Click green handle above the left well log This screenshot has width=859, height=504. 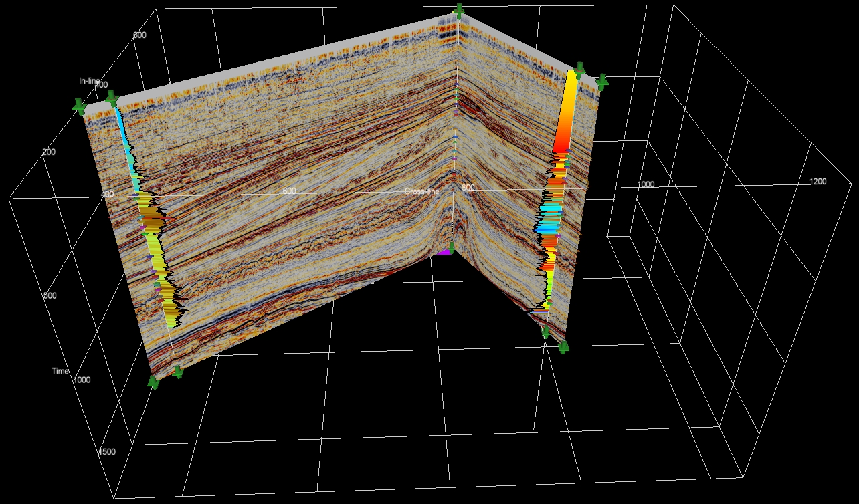tap(111, 98)
